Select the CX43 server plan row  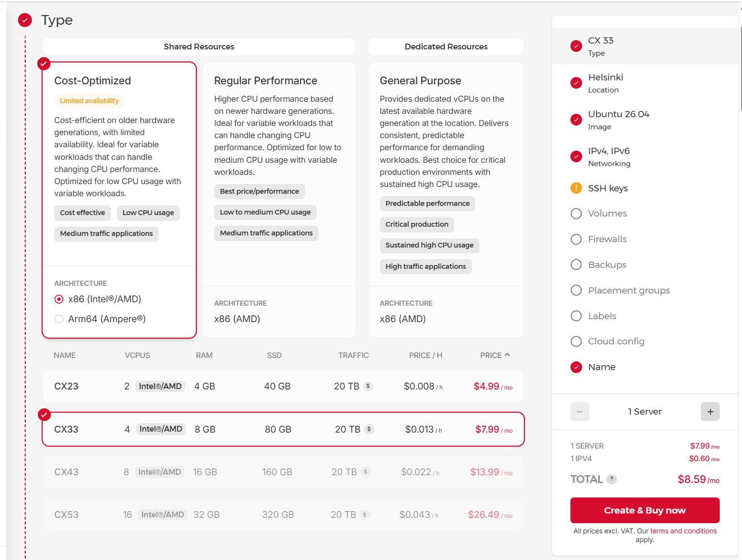click(x=283, y=472)
